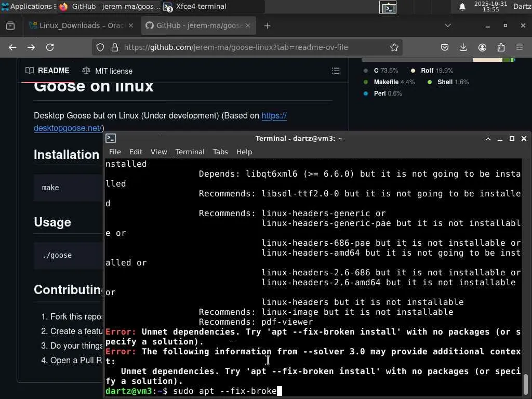Open README outline list icon
The height and width of the screenshot is (399, 532).
point(336,71)
